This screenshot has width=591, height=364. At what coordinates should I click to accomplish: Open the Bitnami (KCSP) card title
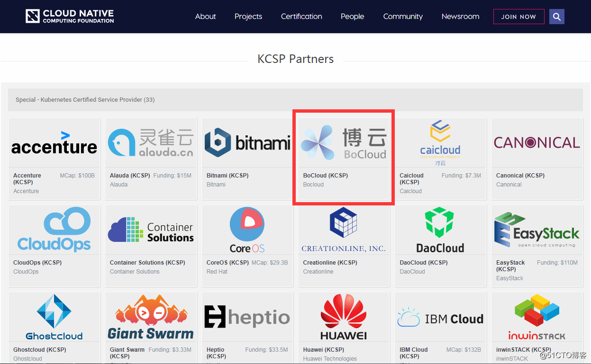click(227, 175)
